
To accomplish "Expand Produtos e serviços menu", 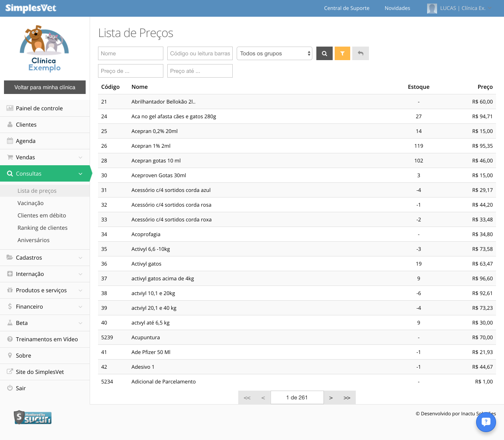I will pos(45,290).
